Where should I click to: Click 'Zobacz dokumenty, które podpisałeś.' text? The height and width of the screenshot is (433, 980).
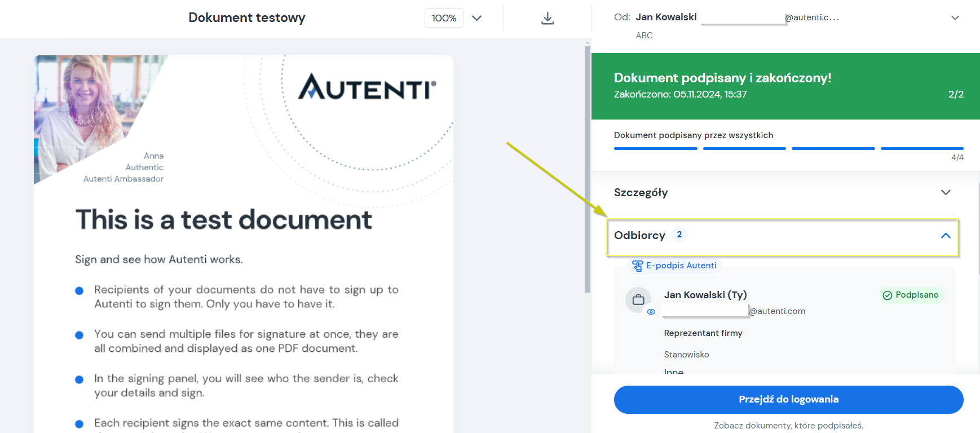(788, 426)
